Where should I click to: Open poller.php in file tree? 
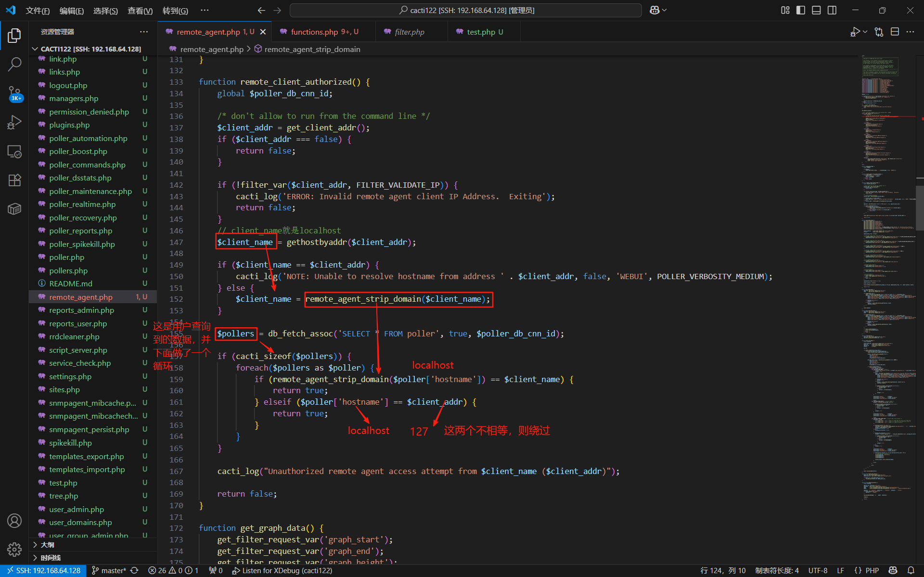[93, 257]
